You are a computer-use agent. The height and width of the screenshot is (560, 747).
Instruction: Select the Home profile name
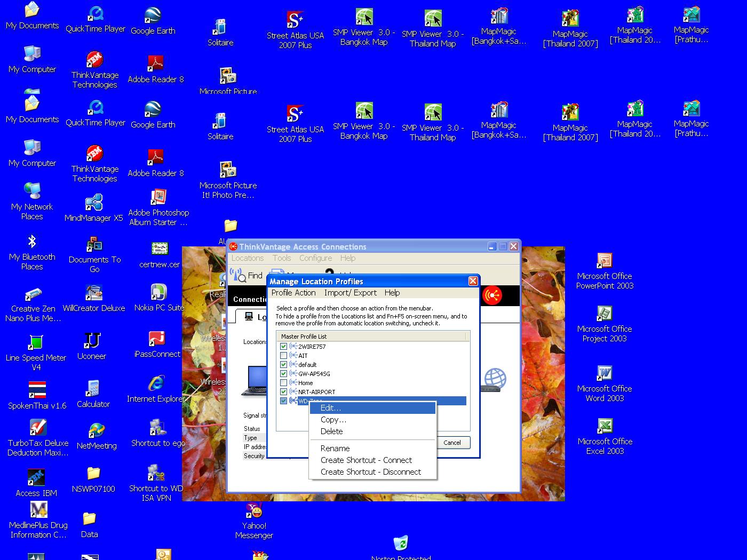pos(306,383)
